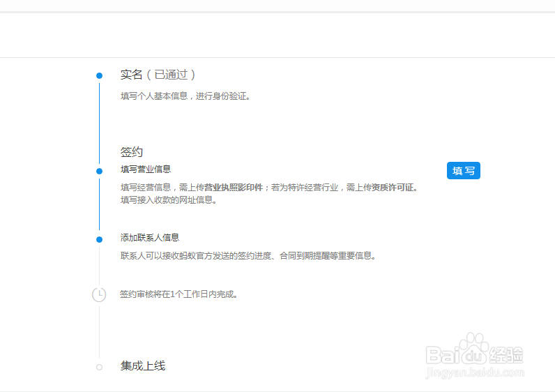
Task: Click the 签约 section heading
Action: (131, 152)
